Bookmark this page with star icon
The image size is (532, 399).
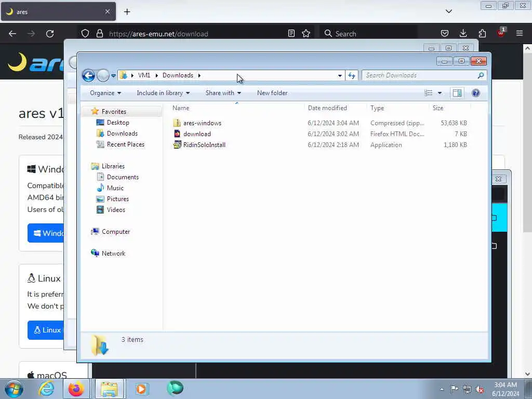click(x=306, y=34)
